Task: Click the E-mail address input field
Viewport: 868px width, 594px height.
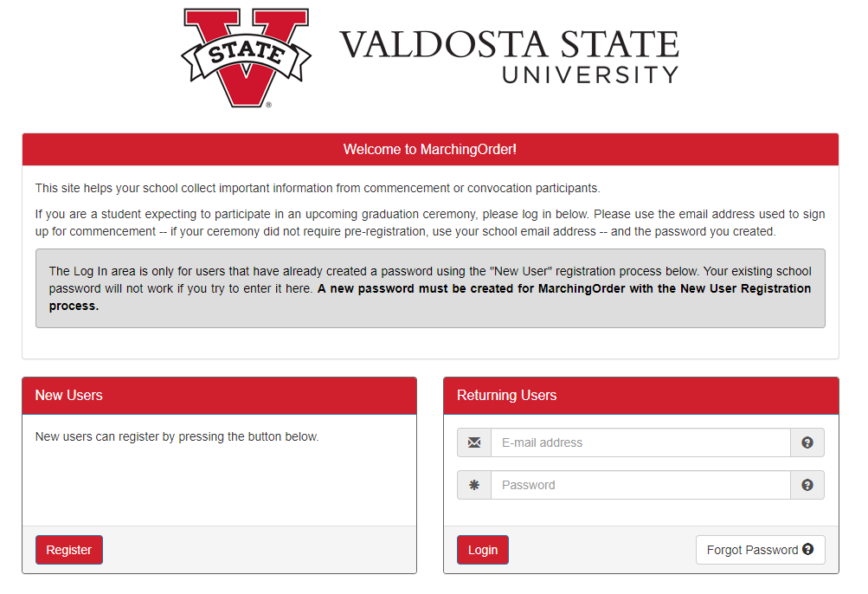Action: click(640, 442)
